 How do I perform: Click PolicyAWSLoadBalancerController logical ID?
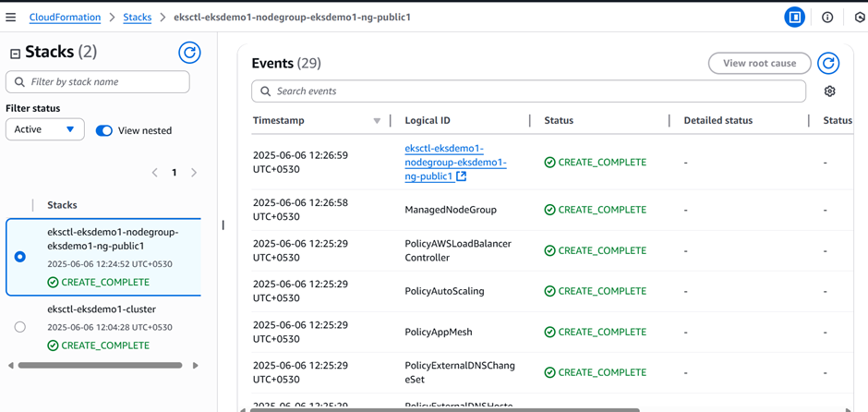[x=458, y=251]
